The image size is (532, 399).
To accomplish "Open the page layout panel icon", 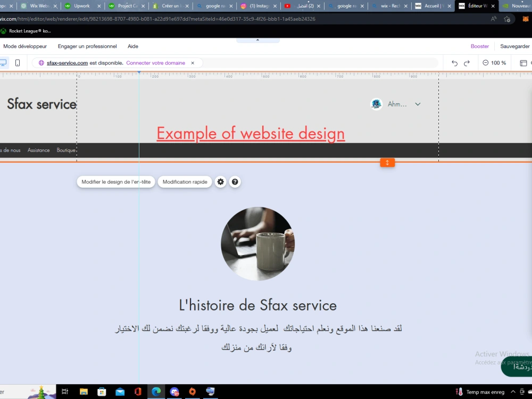I will pos(523,62).
